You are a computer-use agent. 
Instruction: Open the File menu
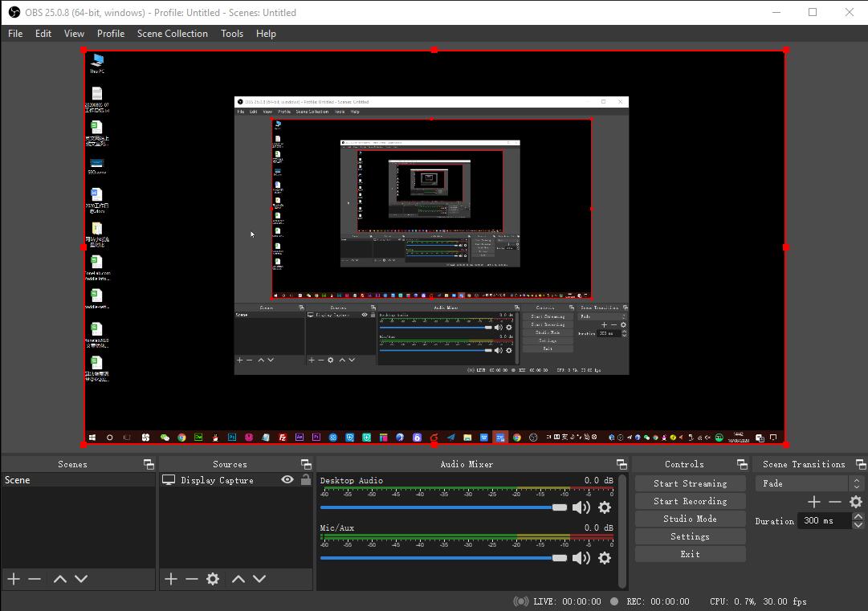click(x=15, y=34)
